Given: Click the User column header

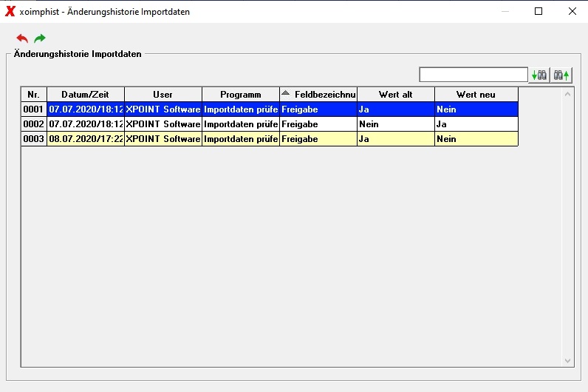Looking at the screenshot, I should [x=163, y=95].
